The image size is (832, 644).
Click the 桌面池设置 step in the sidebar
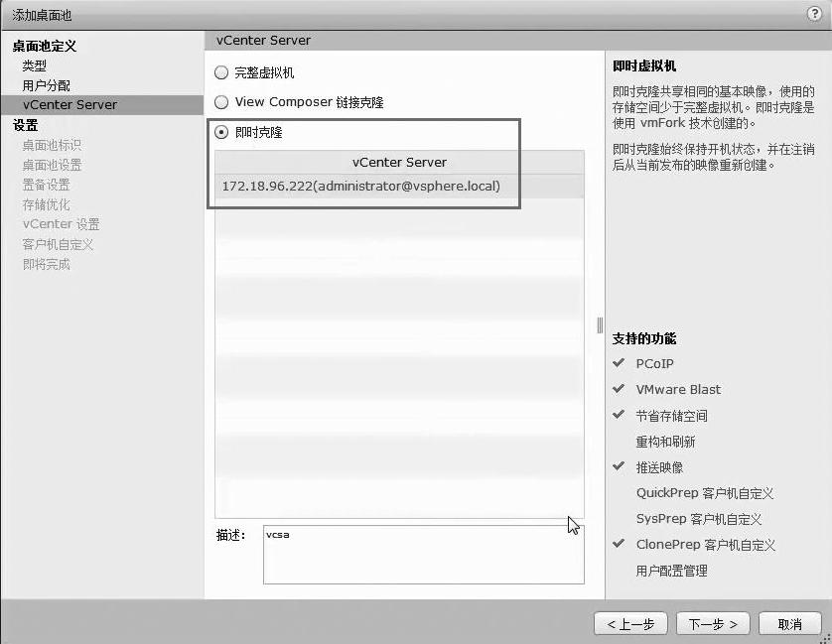click(x=52, y=165)
